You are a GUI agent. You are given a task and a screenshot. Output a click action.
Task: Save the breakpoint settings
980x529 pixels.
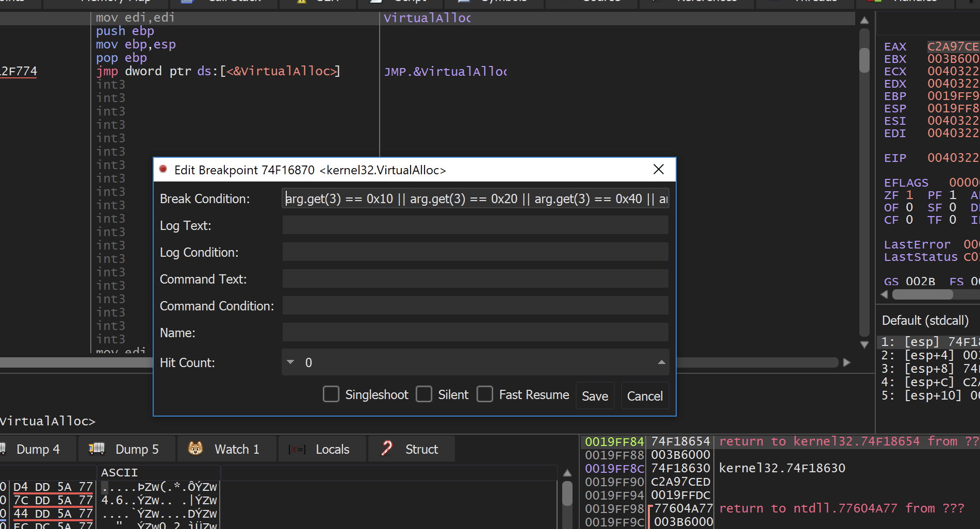click(595, 396)
